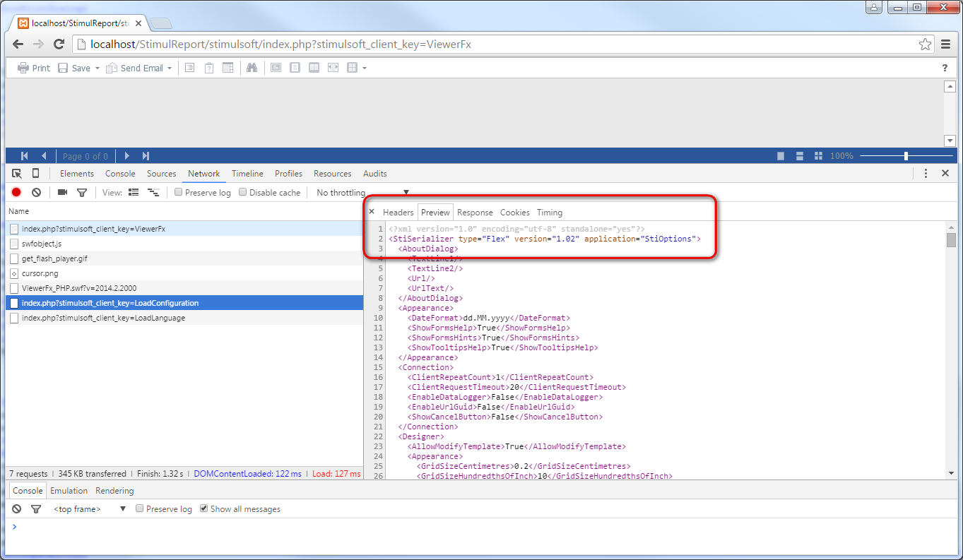Close the request details pane
The height and width of the screenshot is (560, 963).
pos(372,211)
